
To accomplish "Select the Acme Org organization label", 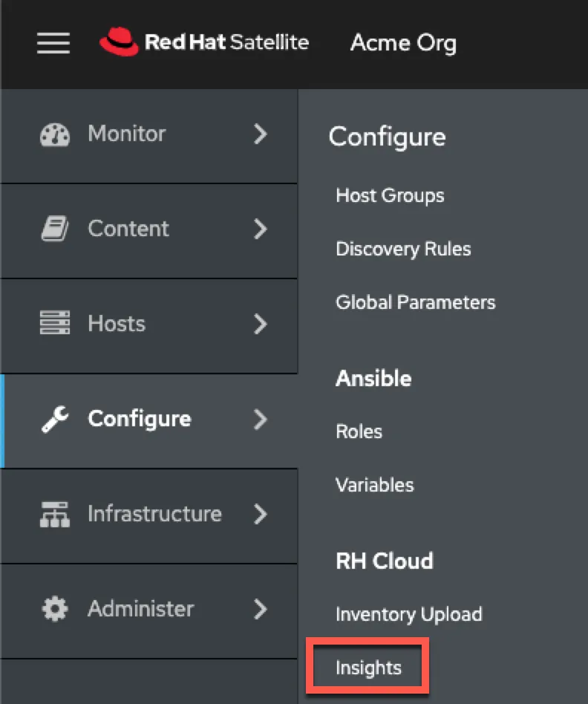I will point(403,43).
